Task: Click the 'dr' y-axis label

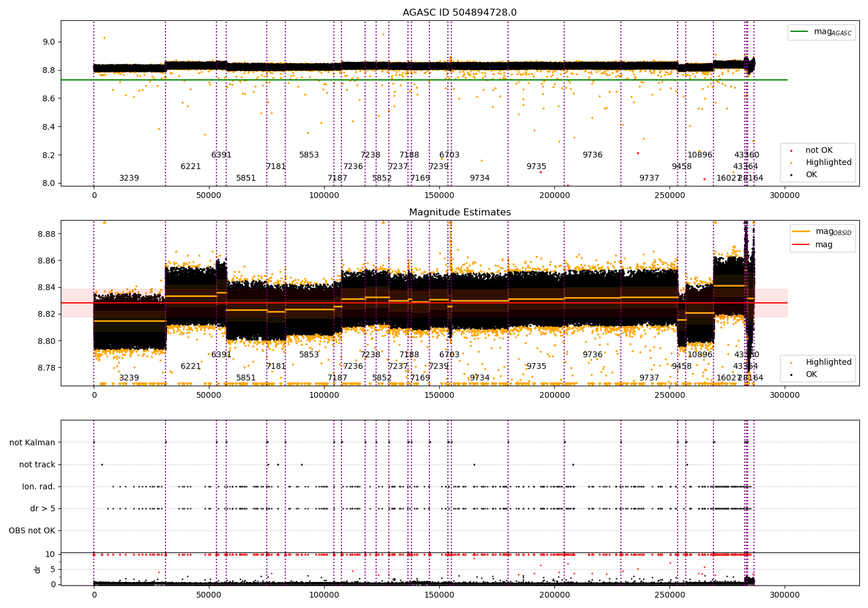Action: (38, 569)
